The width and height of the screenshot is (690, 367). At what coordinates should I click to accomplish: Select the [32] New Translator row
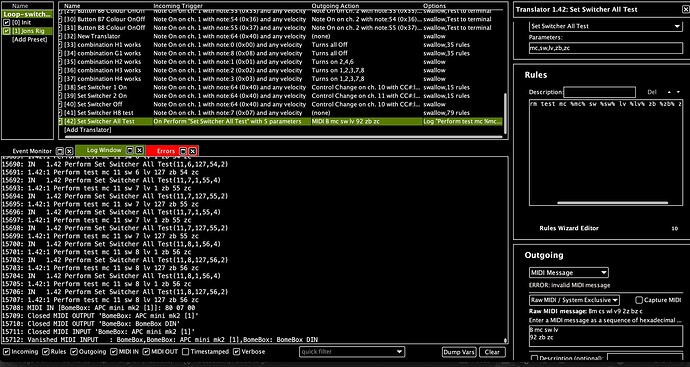281,36
